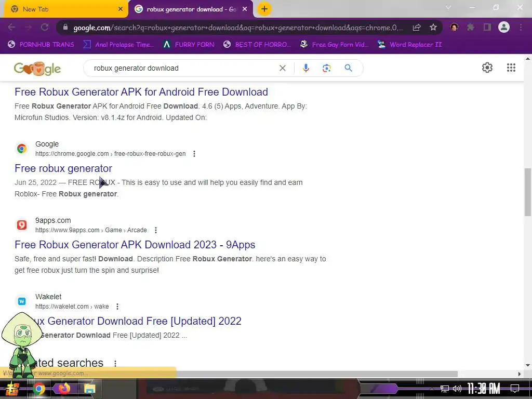Image resolution: width=532 pixels, height=399 pixels.
Task: Click the 11:30 AM taskbar clock
Action: (x=483, y=389)
